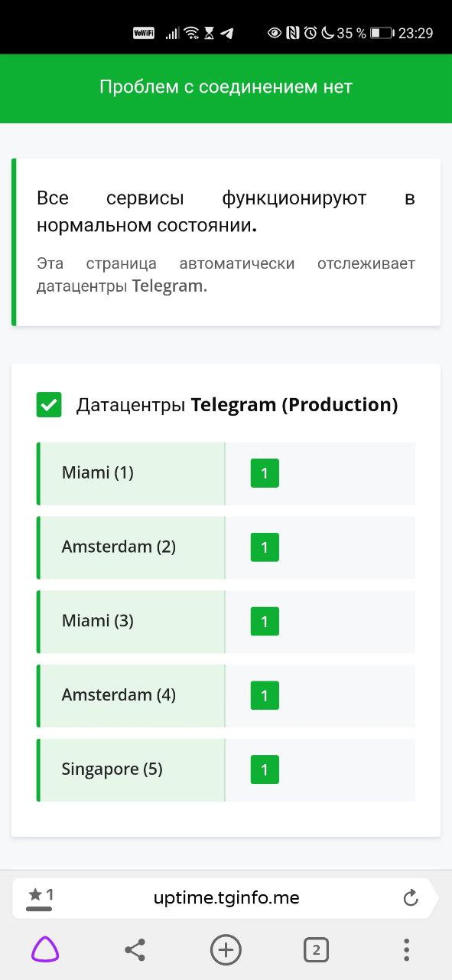This screenshot has width=452, height=980.
Task: Open the three-dot browser menu
Action: tap(406, 950)
